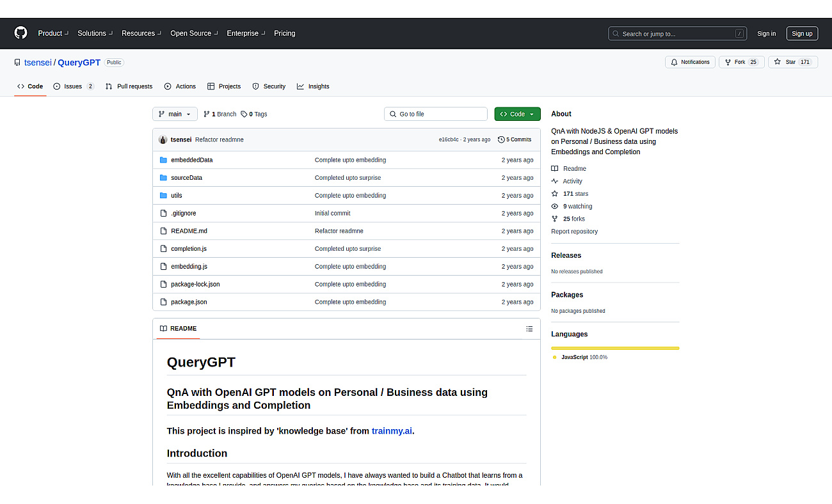
Task: Click 'Completed upto surprise' for completion.js
Action: pos(348,249)
